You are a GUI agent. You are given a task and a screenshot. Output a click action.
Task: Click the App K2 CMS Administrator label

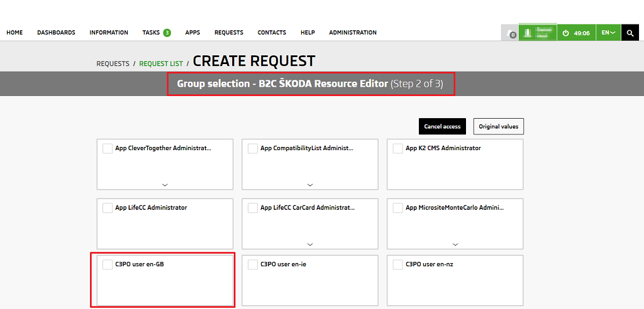tap(443, 148)
